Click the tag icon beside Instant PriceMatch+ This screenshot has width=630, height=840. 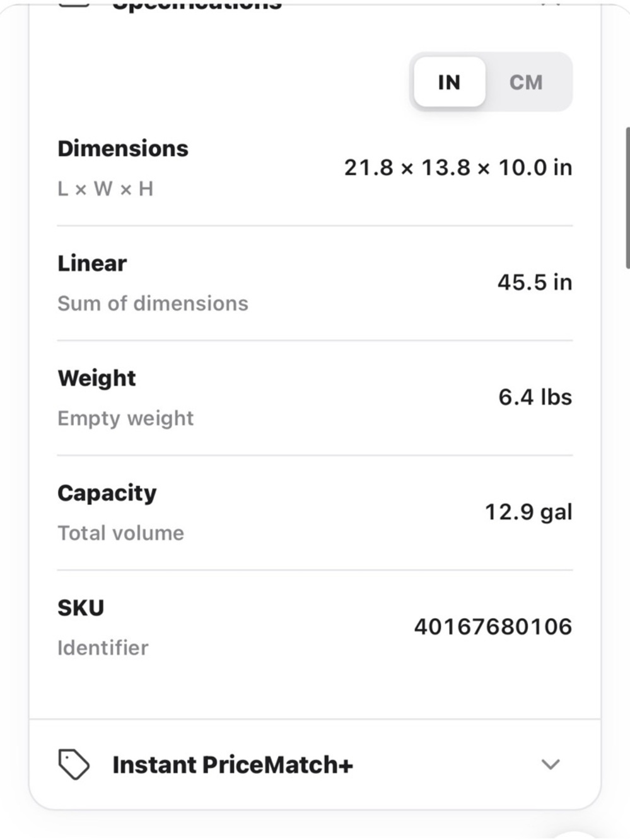pyautogui.click(x=74, y=764)
